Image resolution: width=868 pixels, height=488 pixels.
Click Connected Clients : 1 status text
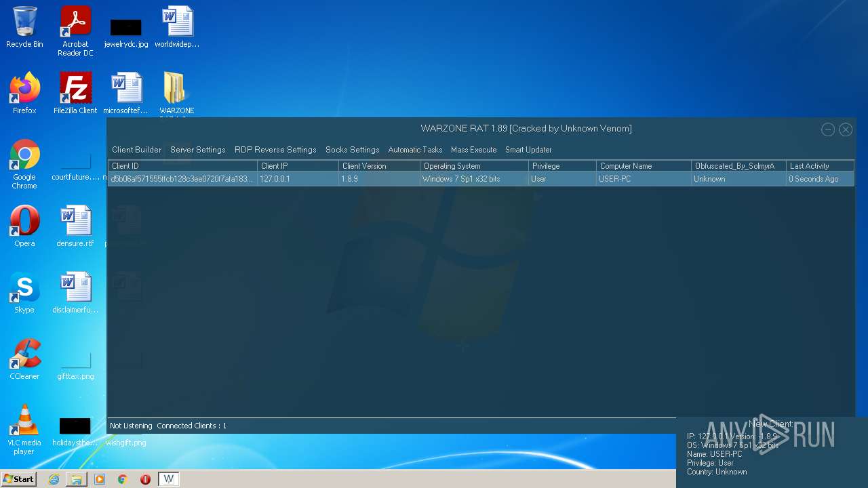(192, 426)
